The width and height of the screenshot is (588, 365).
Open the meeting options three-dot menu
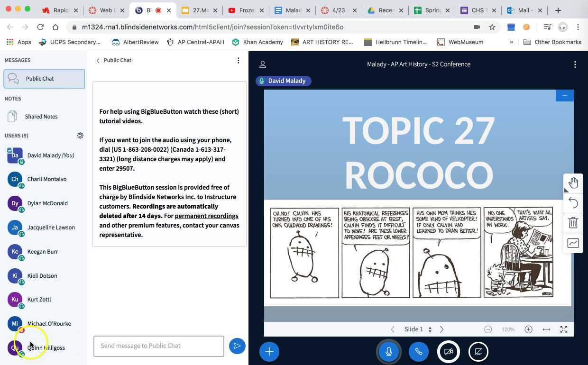(575, 64)
